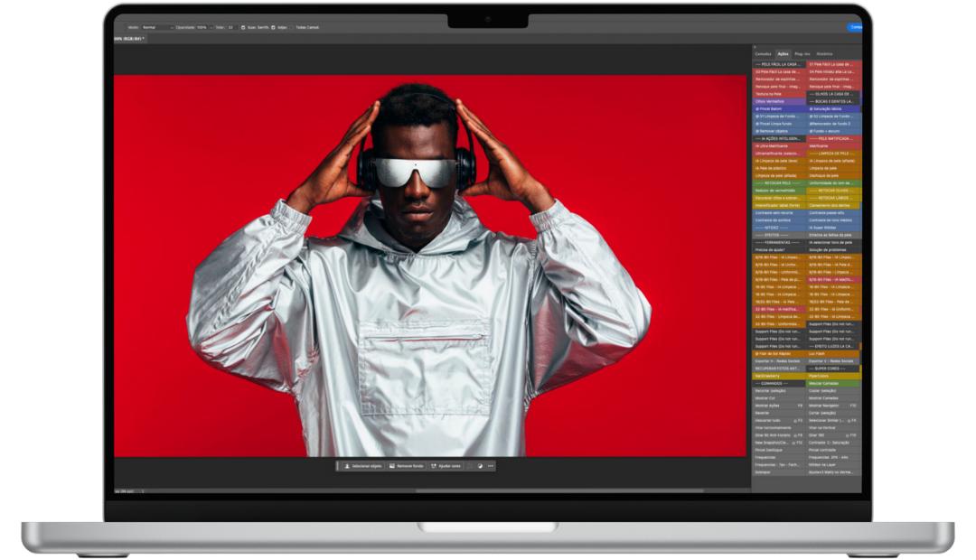The height and width of the screenshot is (560, 976).
Task: Click the blue Compartilhar button
Action: [855, 27]
